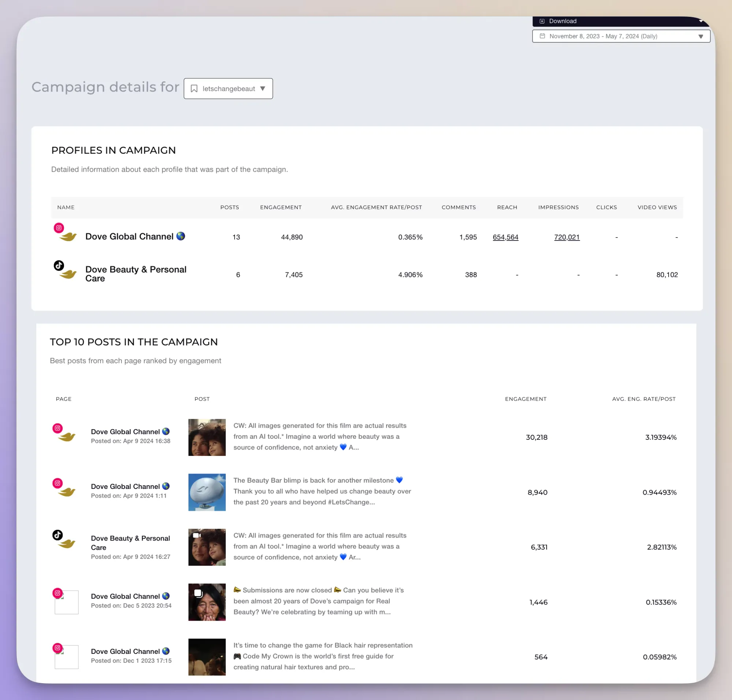Screen dimensions: 732x700
Task: Click the 44,890 engagement value
Action: pyautogui.click(x=292, y=237)
